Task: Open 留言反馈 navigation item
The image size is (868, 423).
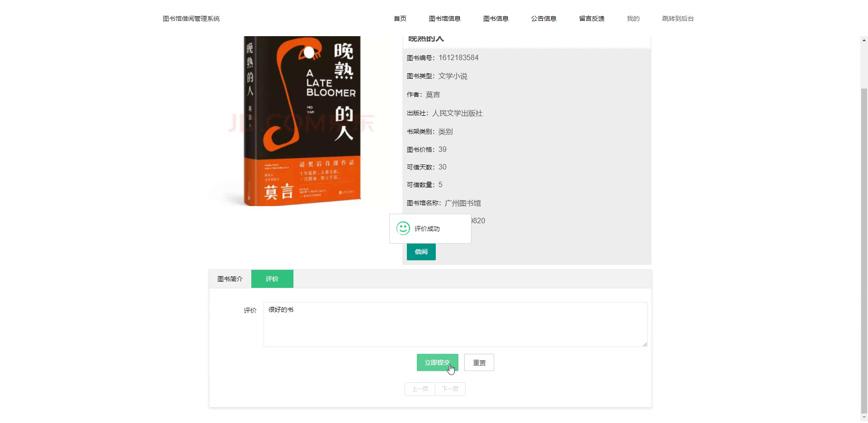Action: pos(592,19)
